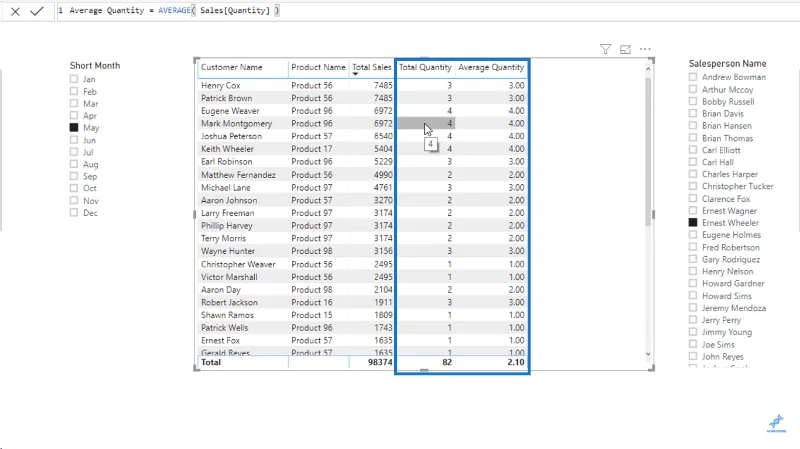Viewport: 800px width, 449px height.
Task: Open More options ellipsis on the table
Action: pyautogui.click(x=645, y=49)
